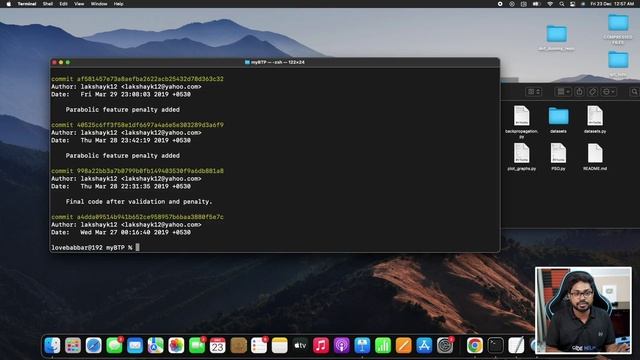The image size is (640, 360).
Task: Click the commit 998a22bb hash text
Action: (150, 171)
